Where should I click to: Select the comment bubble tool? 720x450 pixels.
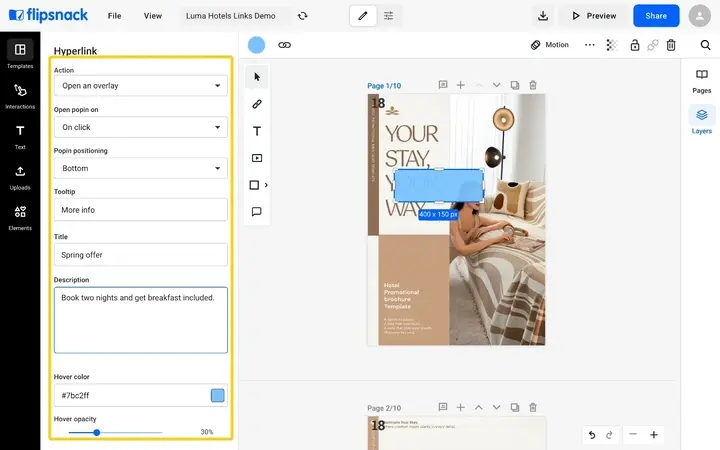click(x=257, y=212)
